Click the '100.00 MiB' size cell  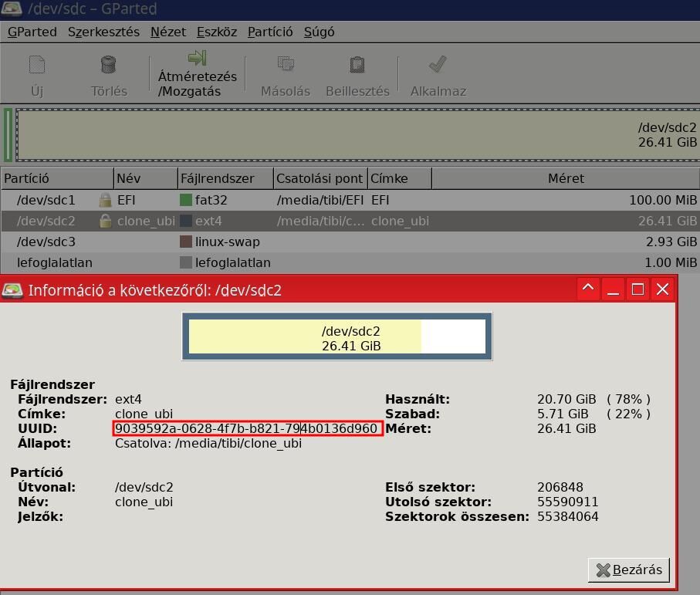tap(663, 200)
